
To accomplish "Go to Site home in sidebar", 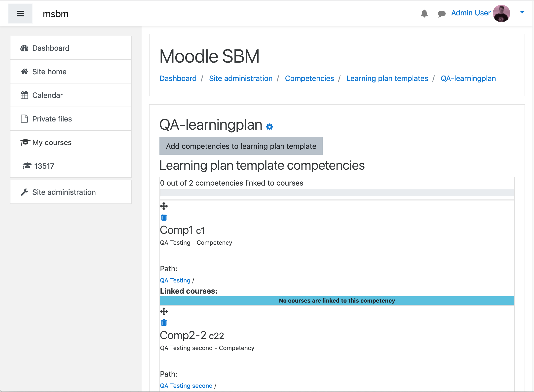I will coord(71,72).
